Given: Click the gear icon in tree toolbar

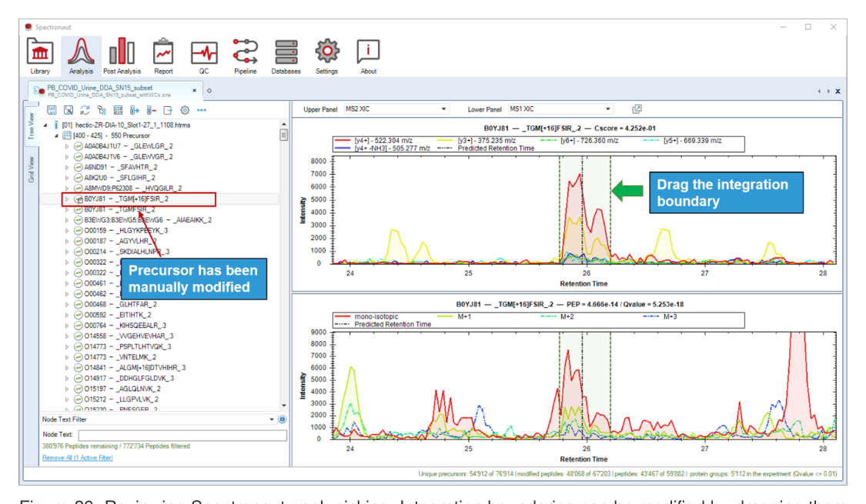Looking at the screenshot, I should point(185,110).
